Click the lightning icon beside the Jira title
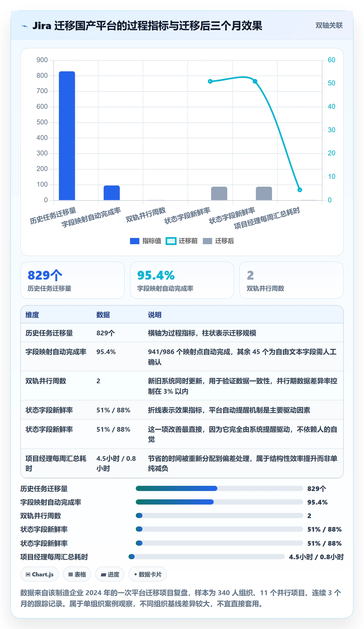Image resolution: width=364 pixels, height=629 pixels. pyautogui.click(x=25, y=26)
